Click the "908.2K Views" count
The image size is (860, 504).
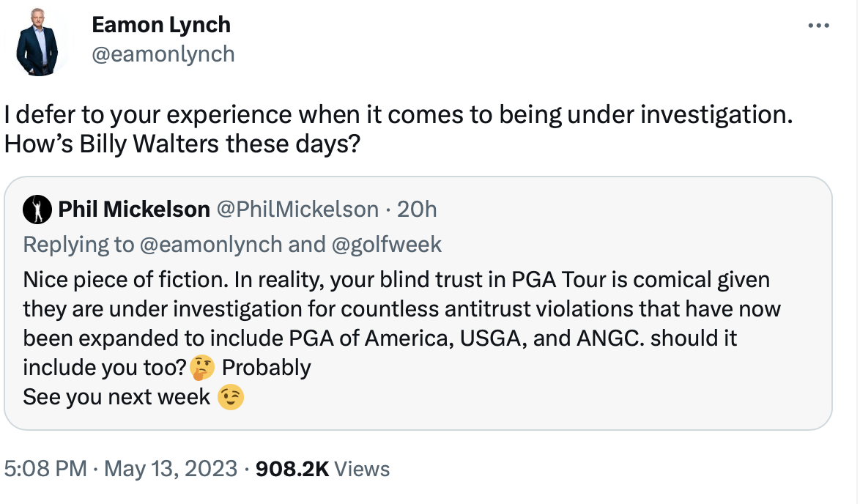pyautogui.click(x=323, y=469)
